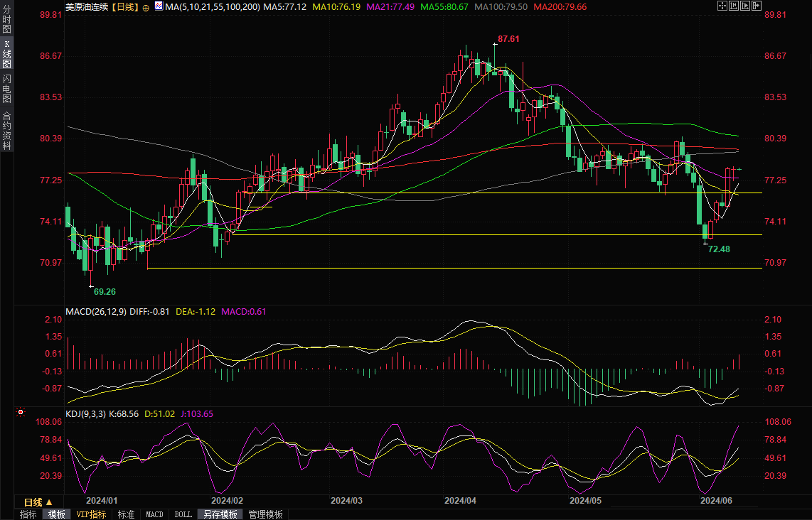Switch to the 闪电图 side tab
Image resolution: width=812 pixels, height=520 pixels.
coord(6,88)
